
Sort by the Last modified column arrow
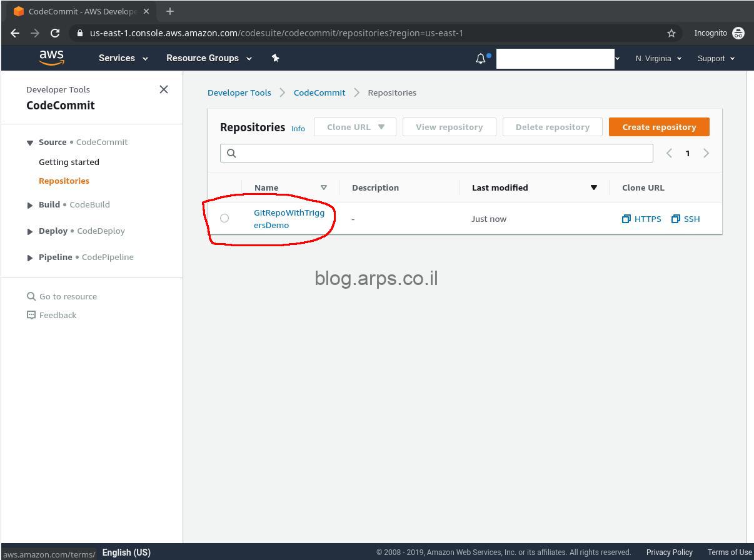[594, 187]
